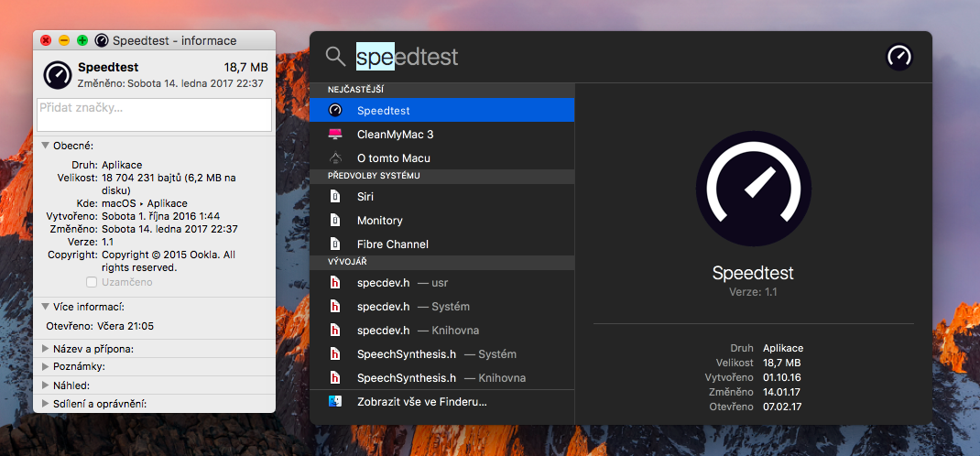Click the Fibre Channel preference icon
Viewport: 980px width, 456px height.
335,244
